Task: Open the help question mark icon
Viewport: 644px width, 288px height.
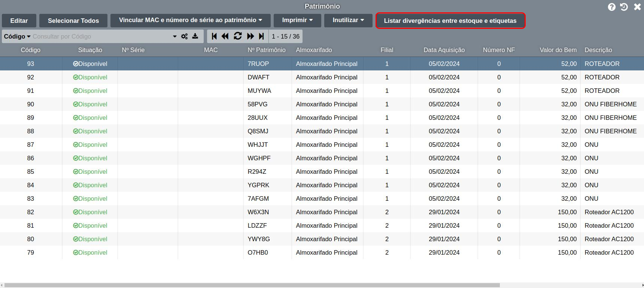Action: (x=611, y=7)
